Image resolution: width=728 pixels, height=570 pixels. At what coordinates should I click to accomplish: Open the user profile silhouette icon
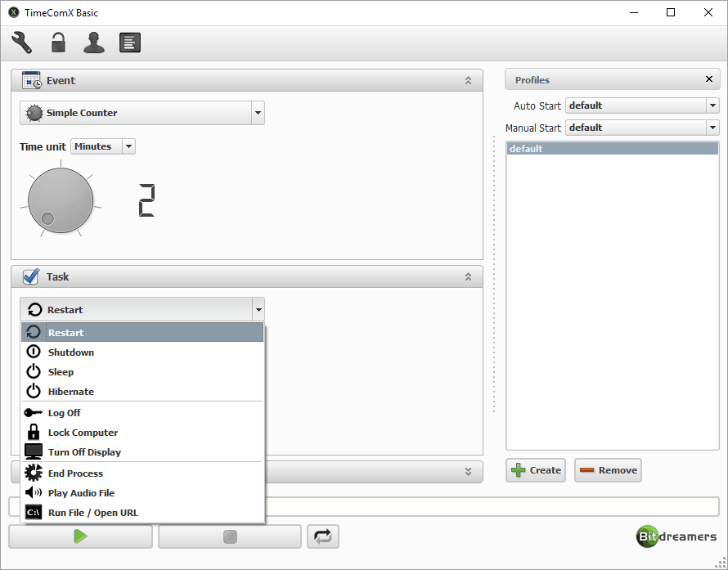pos(94,43)
